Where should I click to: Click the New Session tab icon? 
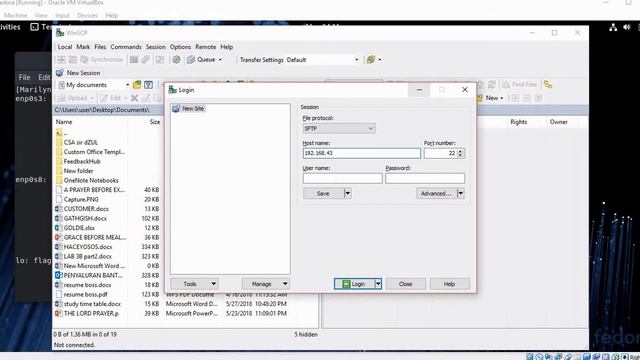click(x=60, y=73)
